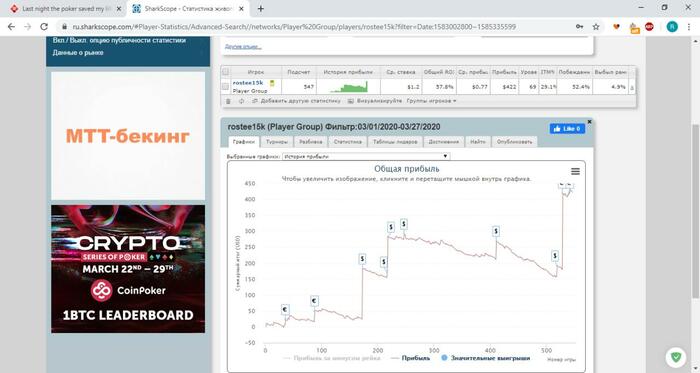Tick the checkbox for the rostee15k row
Screen dimensions: 700x373
[x=225, y=87]
